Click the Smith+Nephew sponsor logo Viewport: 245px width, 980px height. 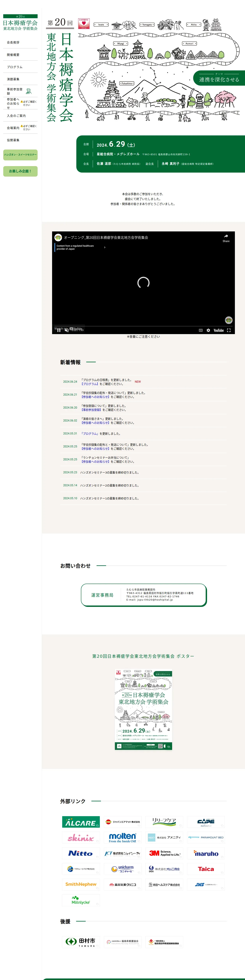(81, 885)
